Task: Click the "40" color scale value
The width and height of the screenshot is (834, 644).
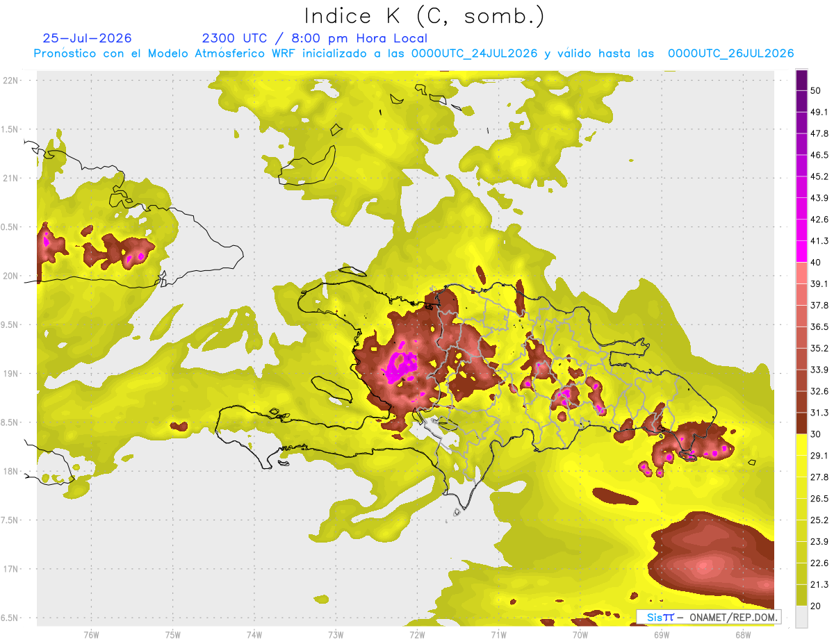Action: click(817, 263)
